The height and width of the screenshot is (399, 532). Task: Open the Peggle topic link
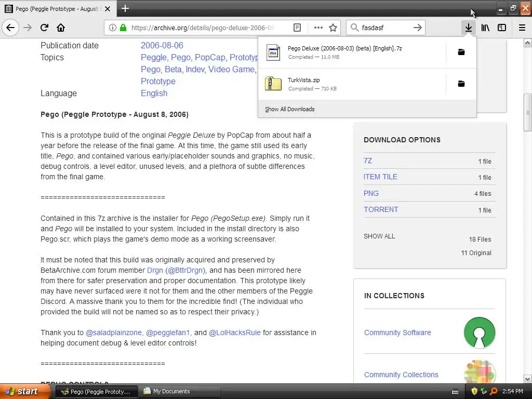[153, 57]
